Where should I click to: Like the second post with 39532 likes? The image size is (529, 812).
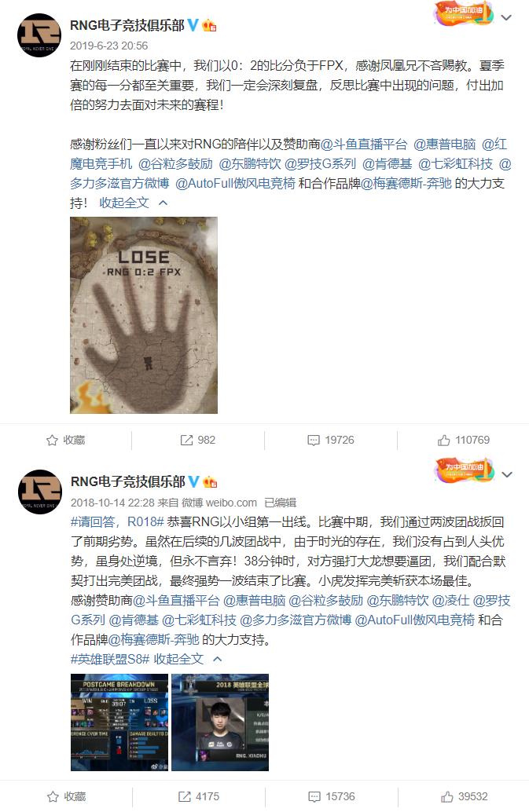465,796
